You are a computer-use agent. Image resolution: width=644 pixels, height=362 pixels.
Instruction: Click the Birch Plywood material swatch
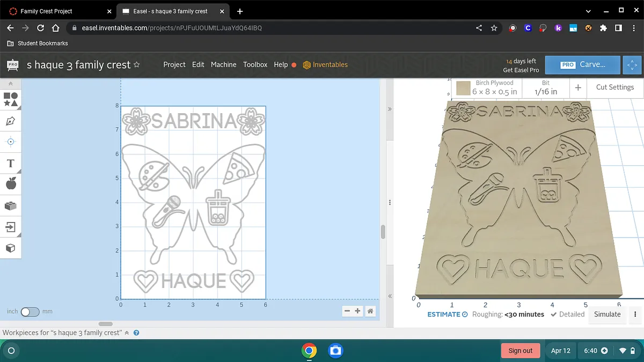[464, 88]
